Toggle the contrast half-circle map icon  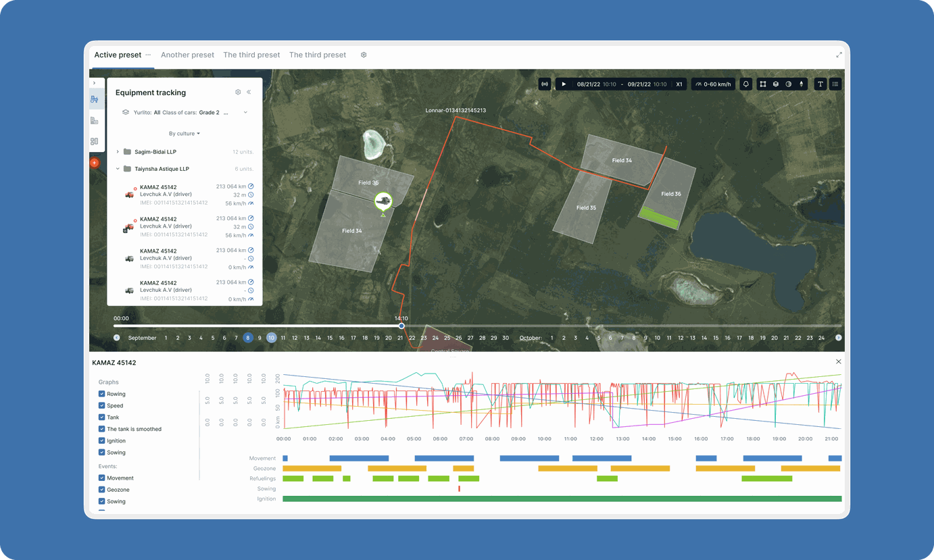click(789, 84)
